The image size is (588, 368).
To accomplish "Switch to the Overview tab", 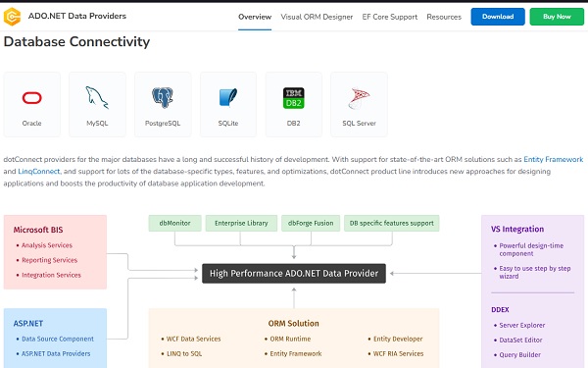I will click(255, 17).
